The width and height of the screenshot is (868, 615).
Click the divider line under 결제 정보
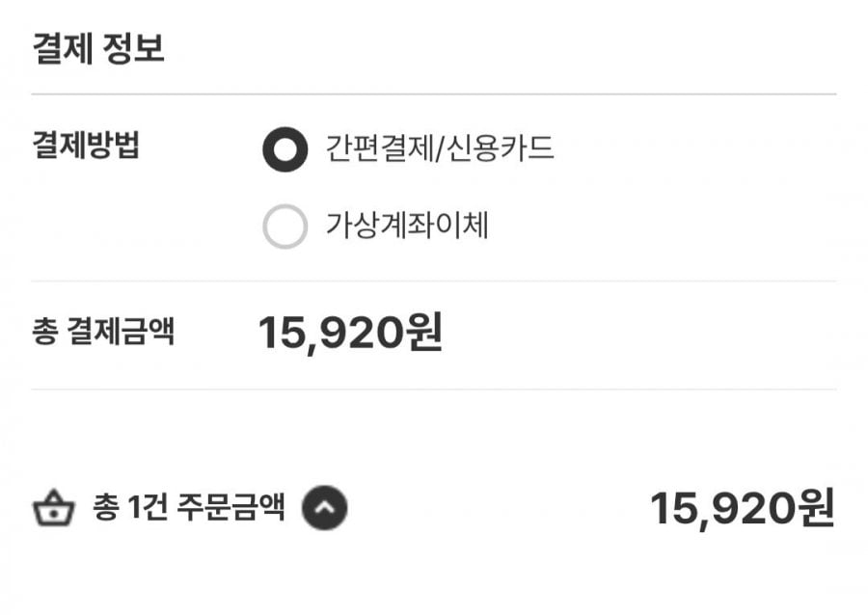(434, 94)
